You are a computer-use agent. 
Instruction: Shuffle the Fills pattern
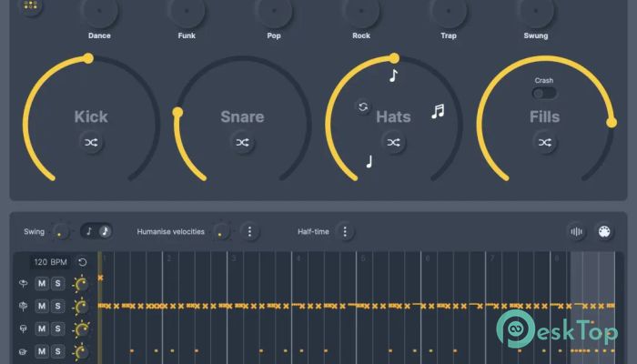pos(544,142)
